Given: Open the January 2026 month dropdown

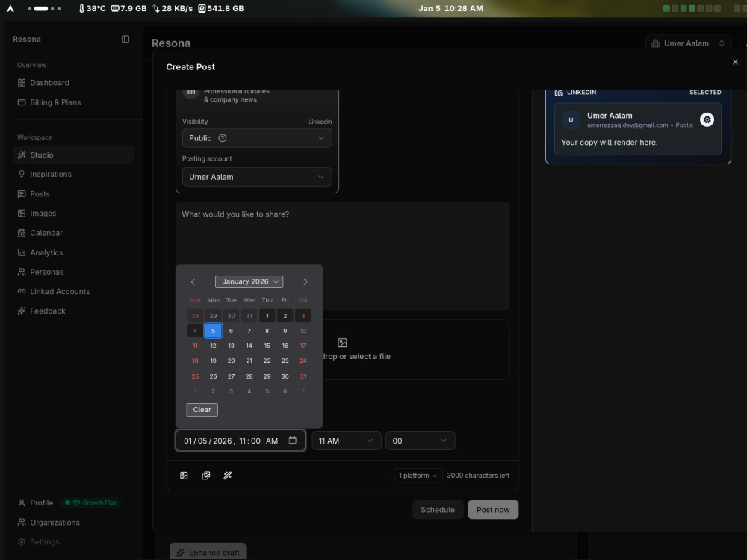Looking at the screenshot, I should 249,282.
